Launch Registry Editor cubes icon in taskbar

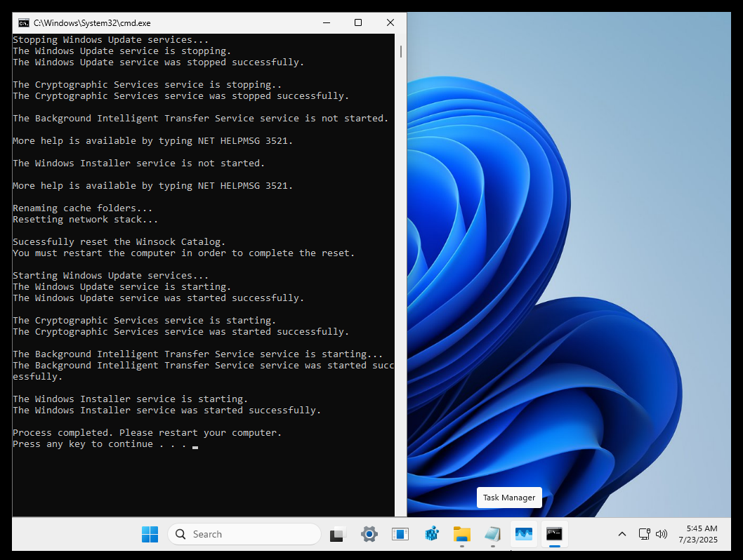point(432,534)
